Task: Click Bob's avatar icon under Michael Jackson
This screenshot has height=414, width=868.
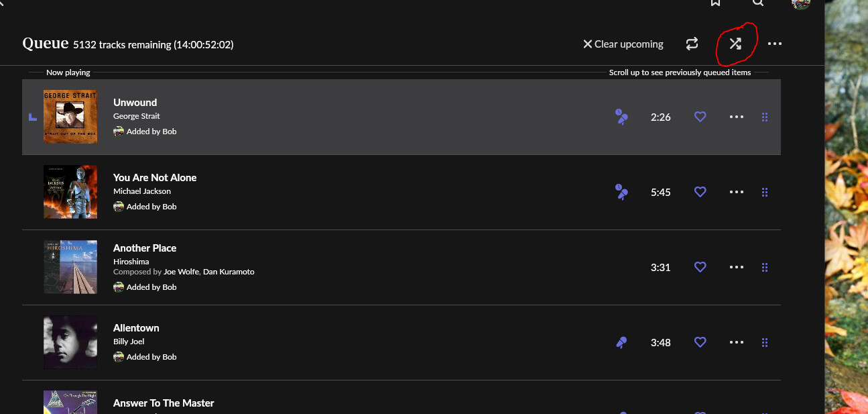Action: tap(119, 207)
